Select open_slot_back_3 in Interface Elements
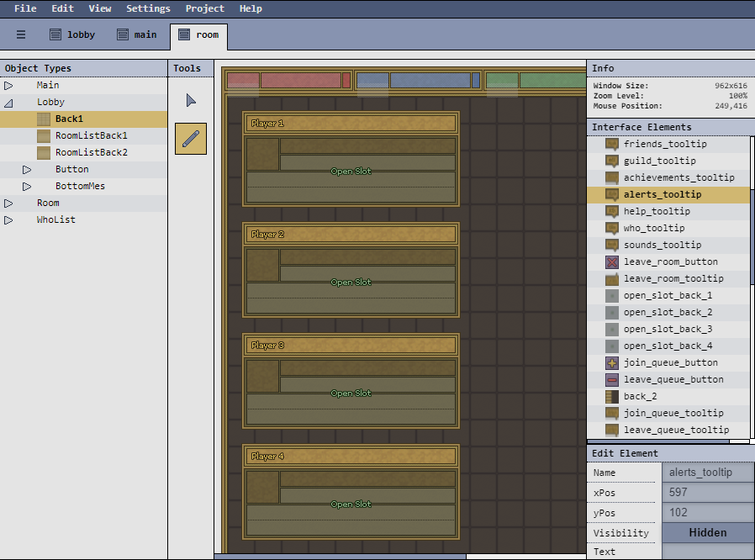The height and width of the screenshot is (560, 755). [668, 330]
